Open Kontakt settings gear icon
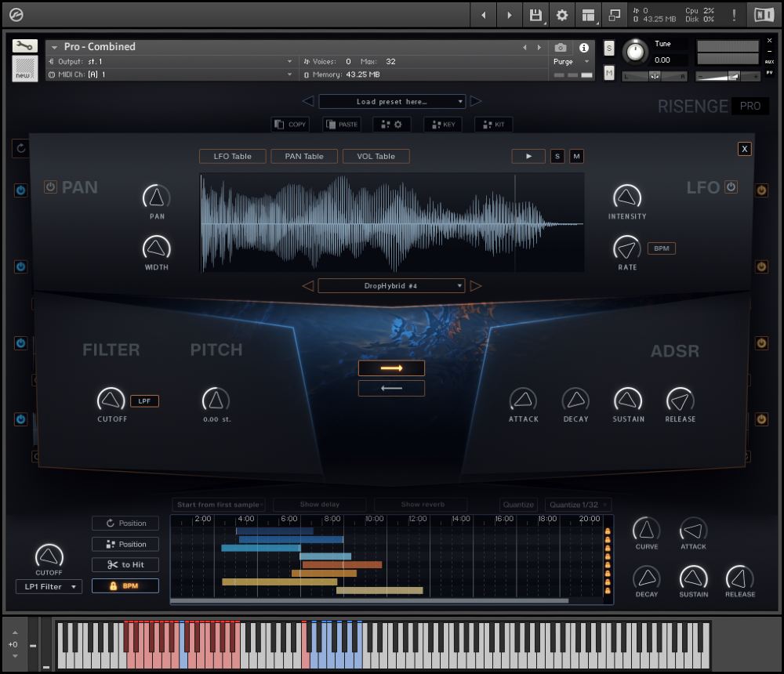This screenshot has height=674, width=784. coord(562,15)
